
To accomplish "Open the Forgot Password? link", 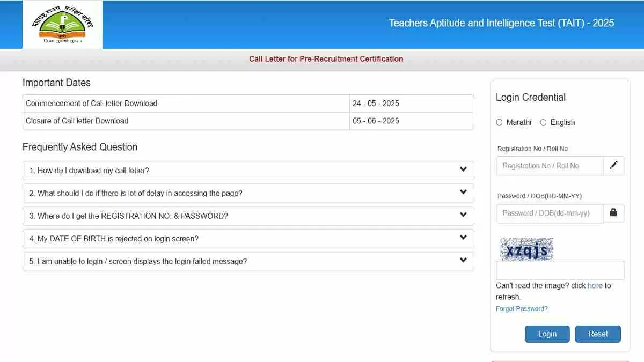I will 522,308.
